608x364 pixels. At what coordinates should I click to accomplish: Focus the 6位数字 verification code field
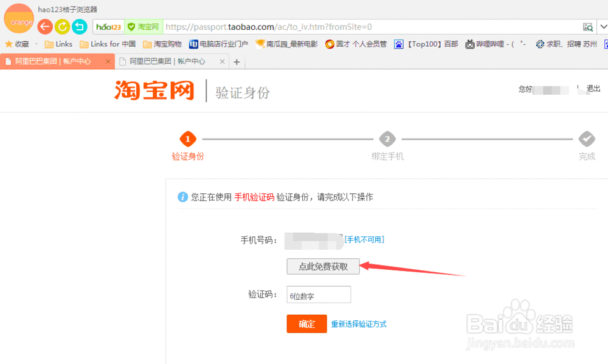(x=319, y=295)
